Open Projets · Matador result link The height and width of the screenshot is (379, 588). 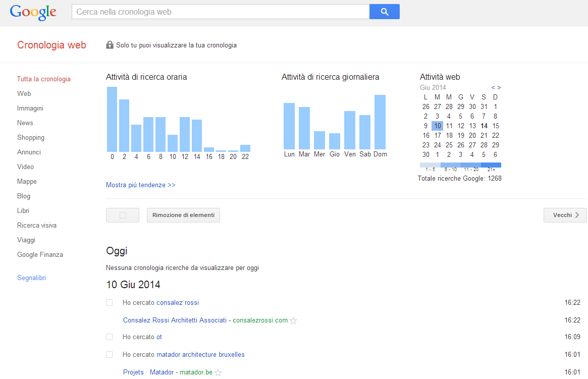[148, 372]
